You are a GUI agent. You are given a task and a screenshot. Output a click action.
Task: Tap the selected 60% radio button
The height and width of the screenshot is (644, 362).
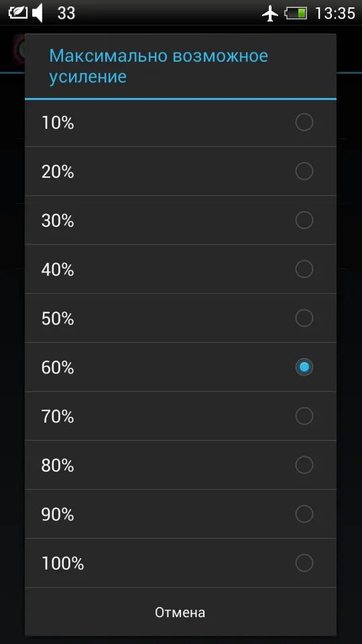[304, 367]
